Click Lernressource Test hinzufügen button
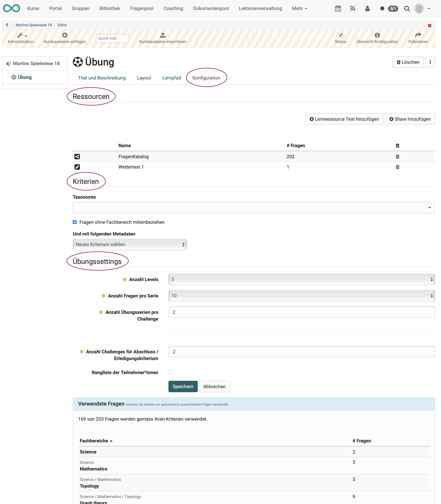 pos(344,119)
